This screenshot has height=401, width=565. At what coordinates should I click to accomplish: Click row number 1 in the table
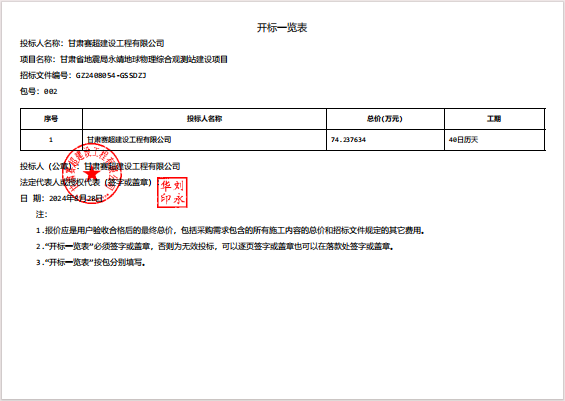tap(51, 140)
